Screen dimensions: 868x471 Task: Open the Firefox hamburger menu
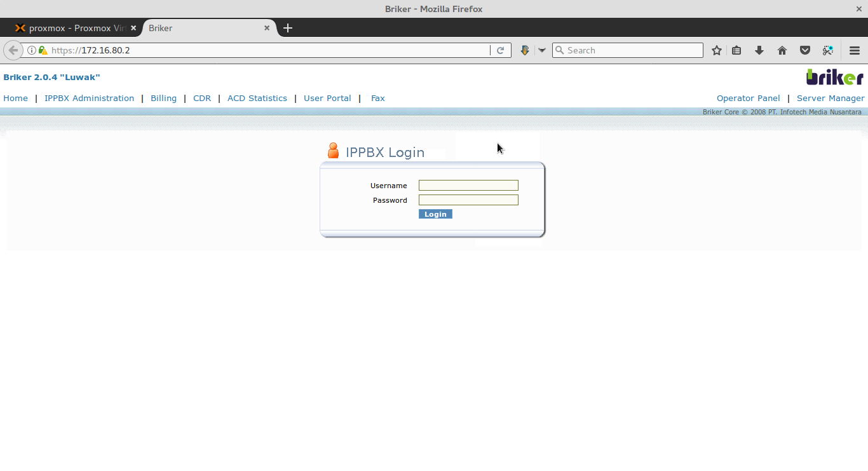(855, 50)
